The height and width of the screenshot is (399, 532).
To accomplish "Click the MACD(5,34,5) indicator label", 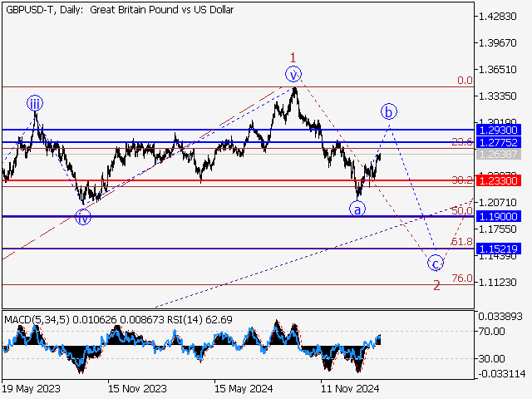I will tap(37, 318).
